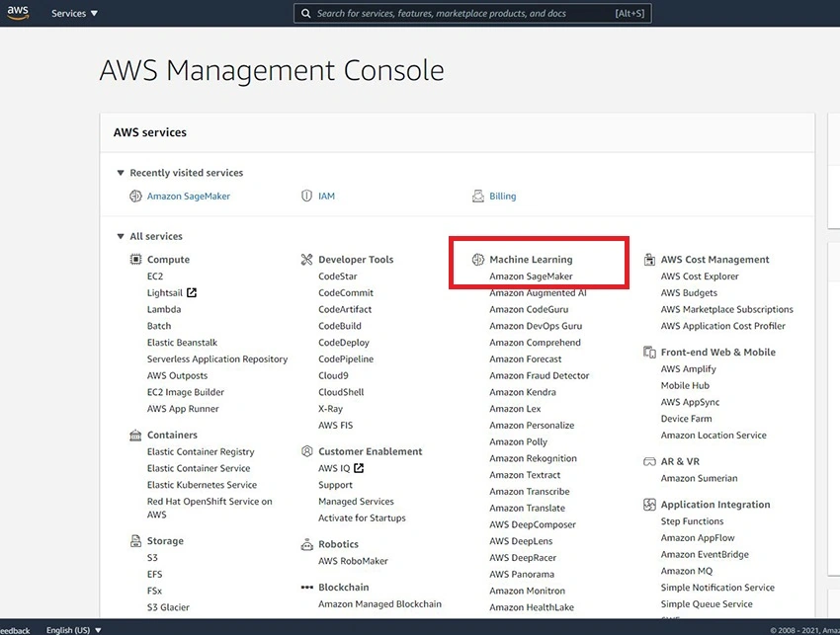Open Elastic Container Registry

(x=201, y=452)
